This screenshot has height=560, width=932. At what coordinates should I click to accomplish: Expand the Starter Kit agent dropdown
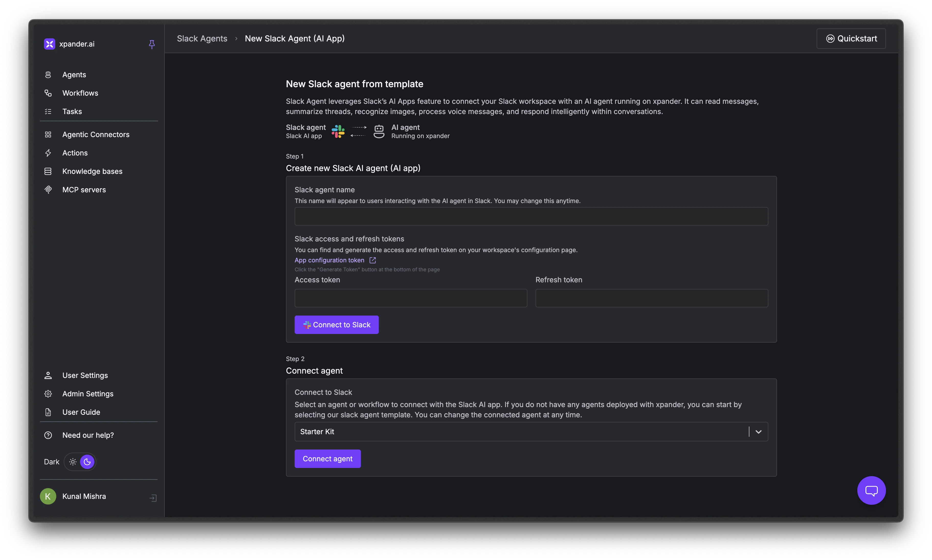coord(758,431)
